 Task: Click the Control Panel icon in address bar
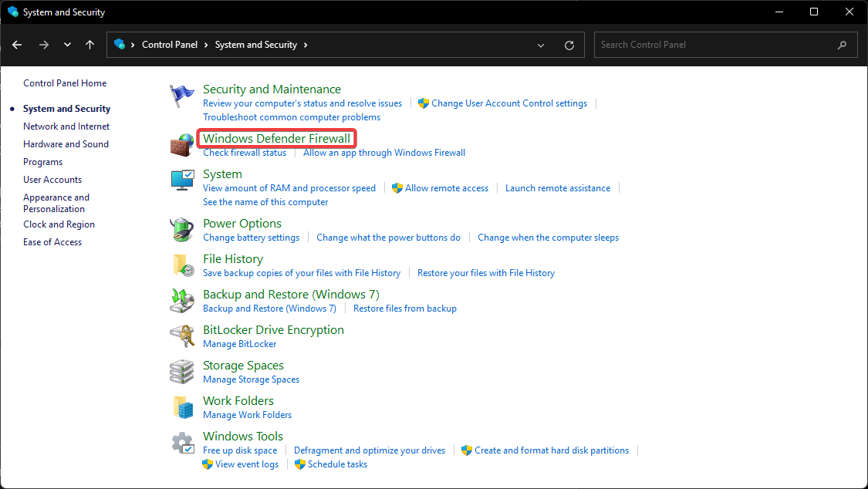click(119, 44)
